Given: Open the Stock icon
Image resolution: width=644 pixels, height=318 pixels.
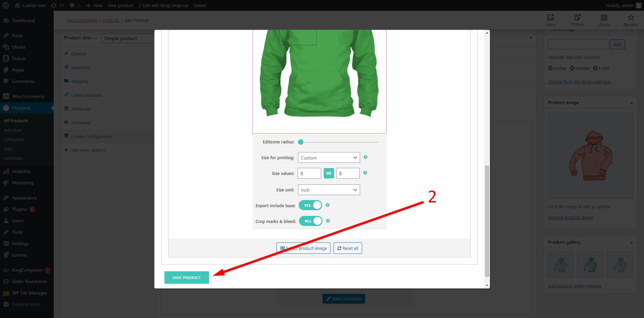Looking at the screenshot, I should click(x=604, y=20).
